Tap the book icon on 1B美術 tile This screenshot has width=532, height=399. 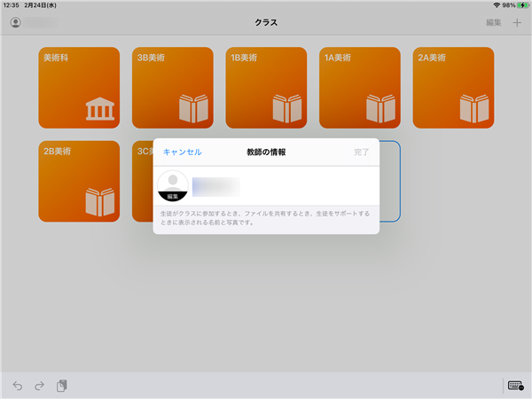click(287, 108)
